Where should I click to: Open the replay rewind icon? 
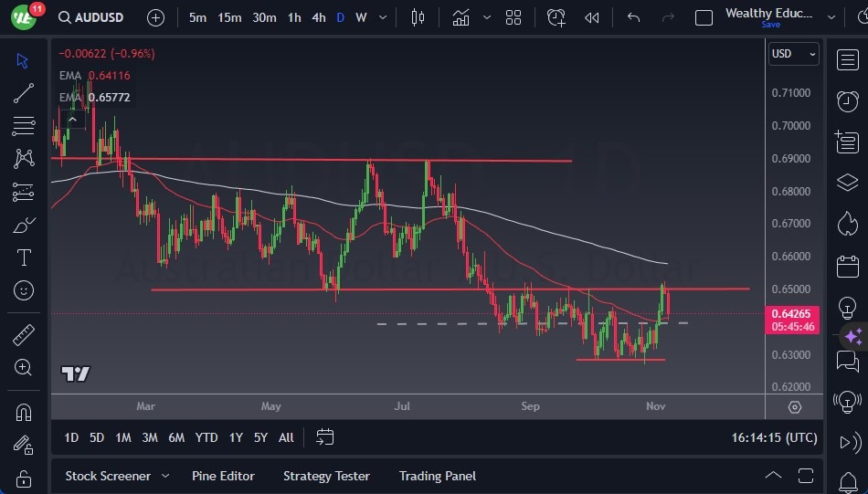(592, 17)
